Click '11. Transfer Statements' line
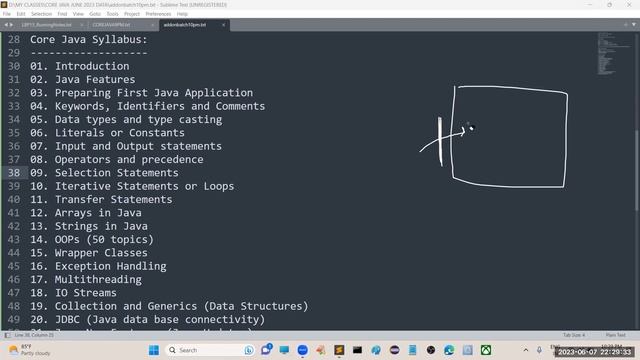Screen dimensions: 640x360 pyautogui.click(x=101, y=200)
